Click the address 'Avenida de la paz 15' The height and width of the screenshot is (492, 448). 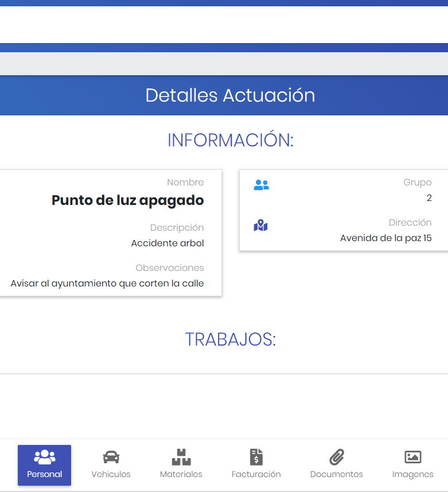click(x=385, y=238)
